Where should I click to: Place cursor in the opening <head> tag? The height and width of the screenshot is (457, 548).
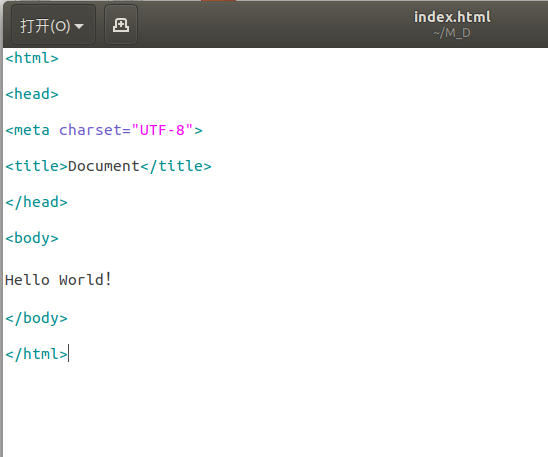coord(32,94)
